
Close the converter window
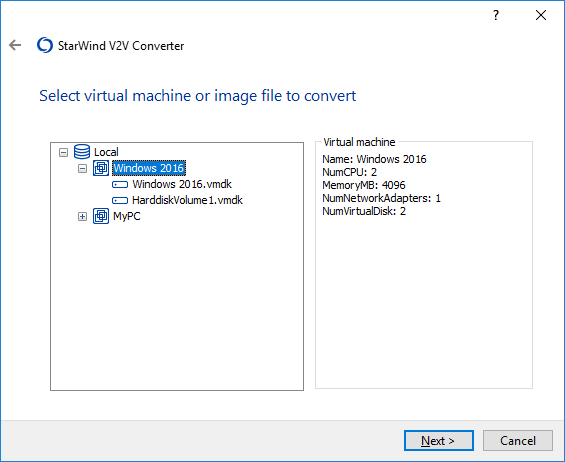pos(540,15)
